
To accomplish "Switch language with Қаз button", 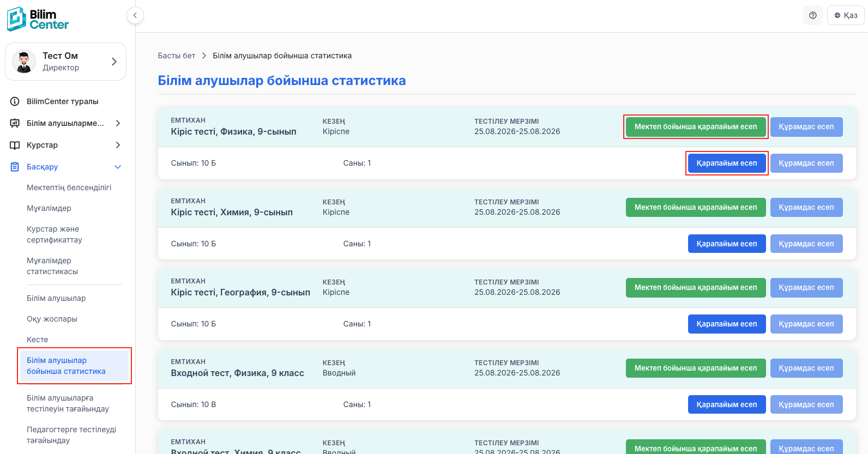I will pyautogui.click(x=846, y=15).
